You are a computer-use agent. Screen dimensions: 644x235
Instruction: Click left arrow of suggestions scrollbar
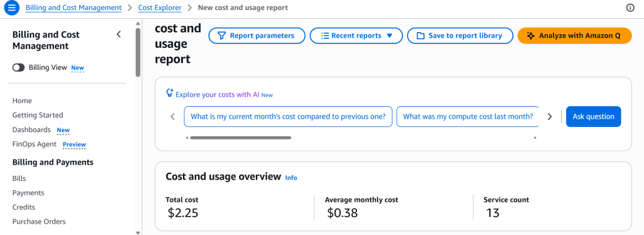point(187,138)
